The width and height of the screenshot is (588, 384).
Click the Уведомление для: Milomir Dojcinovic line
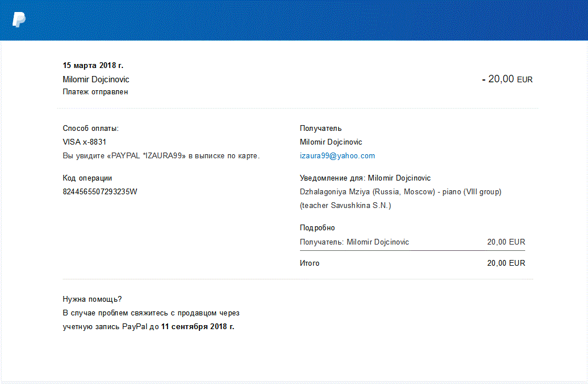coord(365,178)
